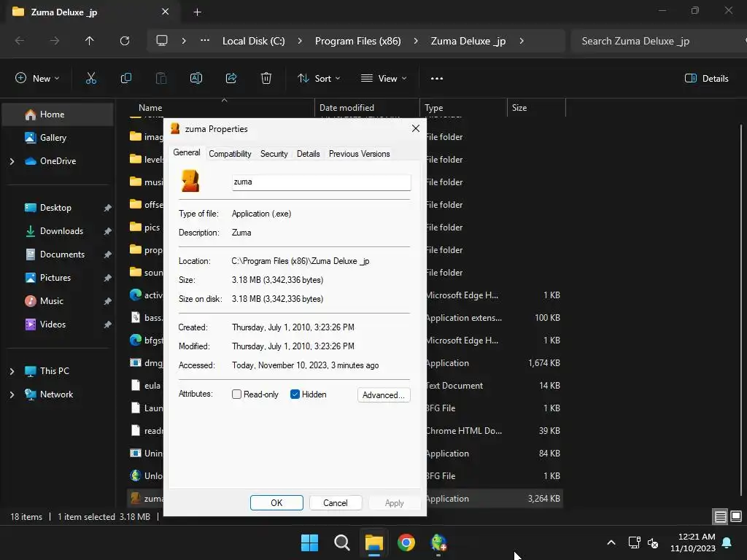Sort by Type column header
The width and height of the screenshot is (747, 560).
pyautogui.click(x=463, y=108)
